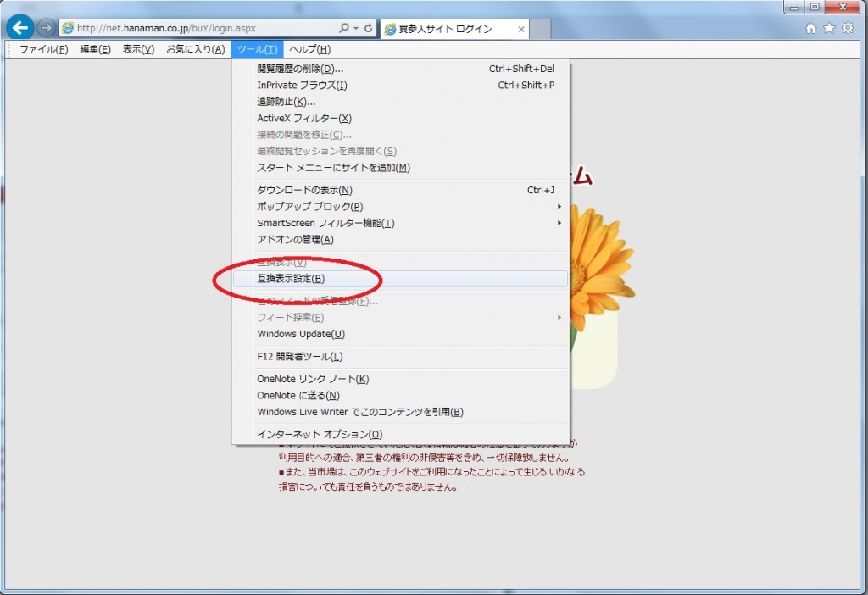Screen dimensions: 868x595
Task: Open Favorites star icon
Action: (x=829, y=29)
